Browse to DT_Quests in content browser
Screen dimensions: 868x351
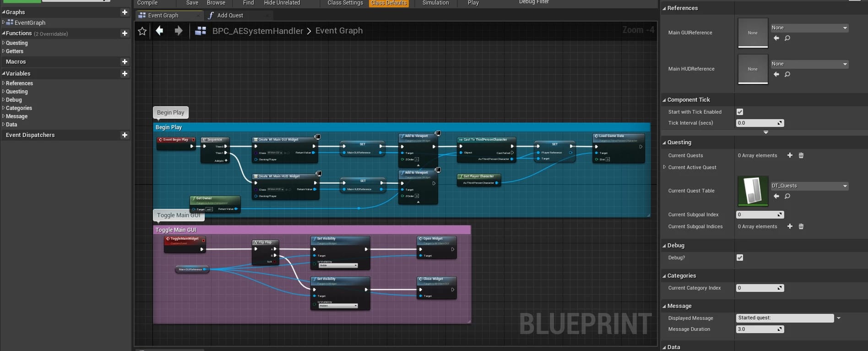tap(787, 196)
